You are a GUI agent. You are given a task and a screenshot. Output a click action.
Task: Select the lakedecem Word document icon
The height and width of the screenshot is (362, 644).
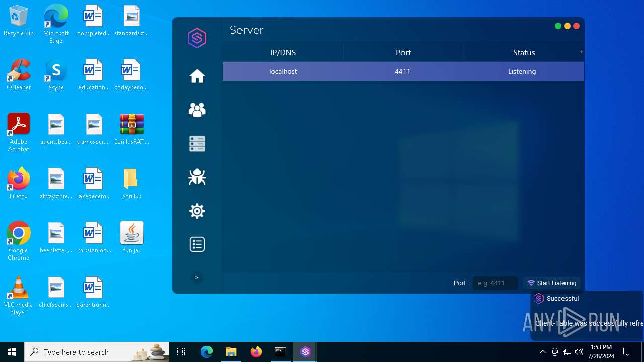click(x=94, y=184)
